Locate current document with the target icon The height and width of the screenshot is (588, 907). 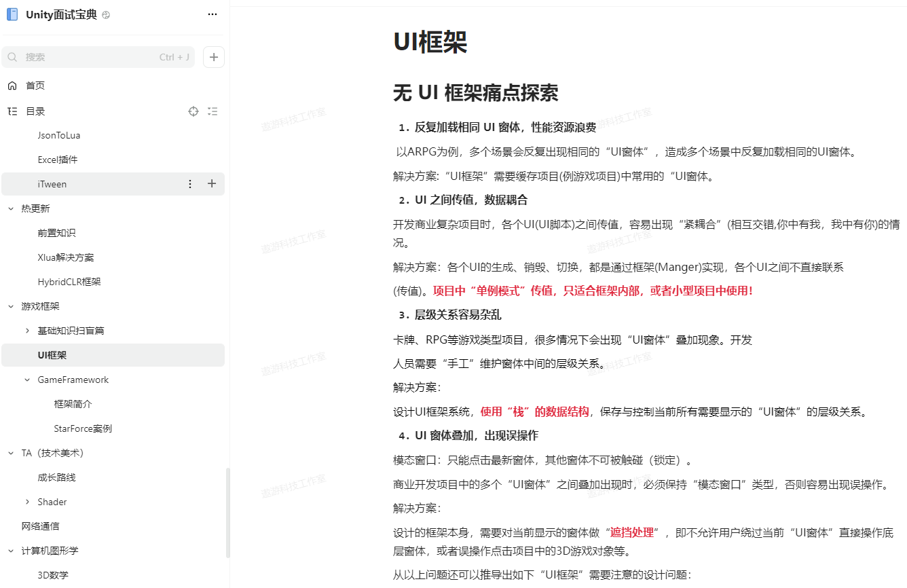(x=193, y=111)
